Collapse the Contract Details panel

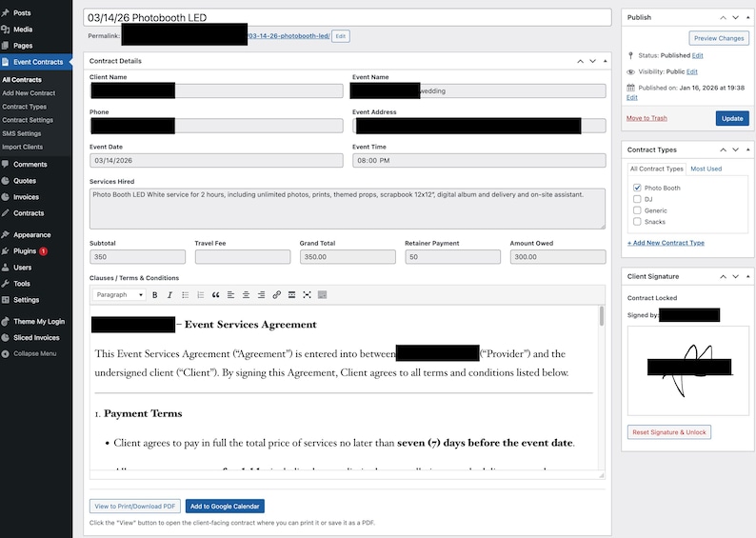606,61
